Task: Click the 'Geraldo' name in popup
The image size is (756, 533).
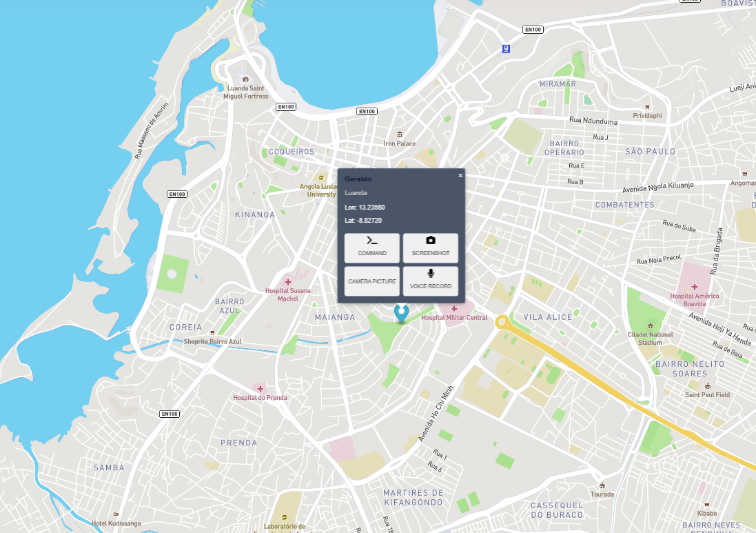Action: (358, 179)
